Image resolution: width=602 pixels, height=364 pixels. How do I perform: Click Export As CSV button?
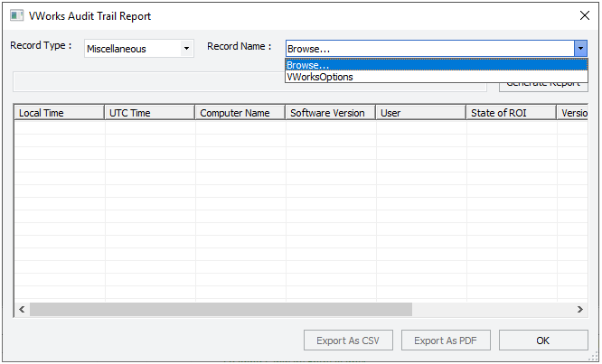point(348,341)
